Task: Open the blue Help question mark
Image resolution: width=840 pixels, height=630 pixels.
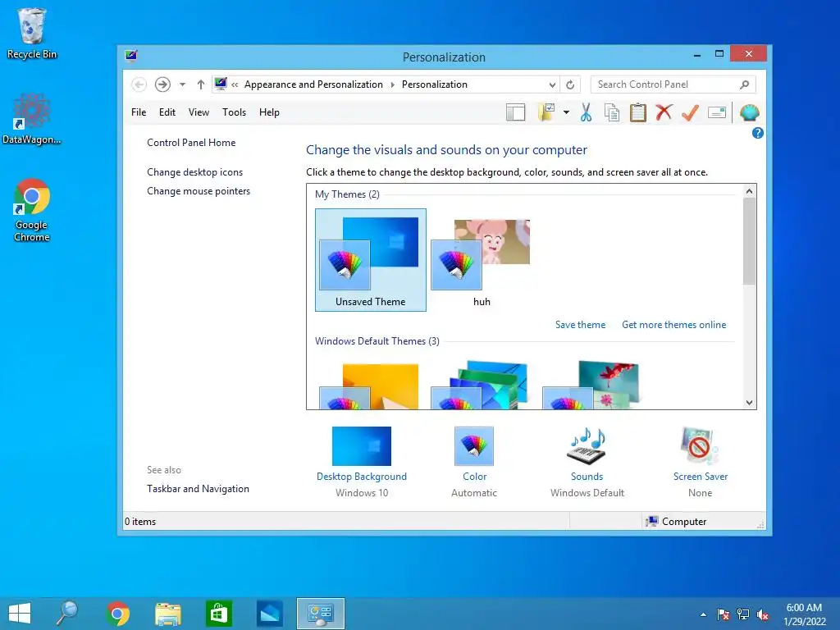Action: pyautogui.click(x=757, y=133)
